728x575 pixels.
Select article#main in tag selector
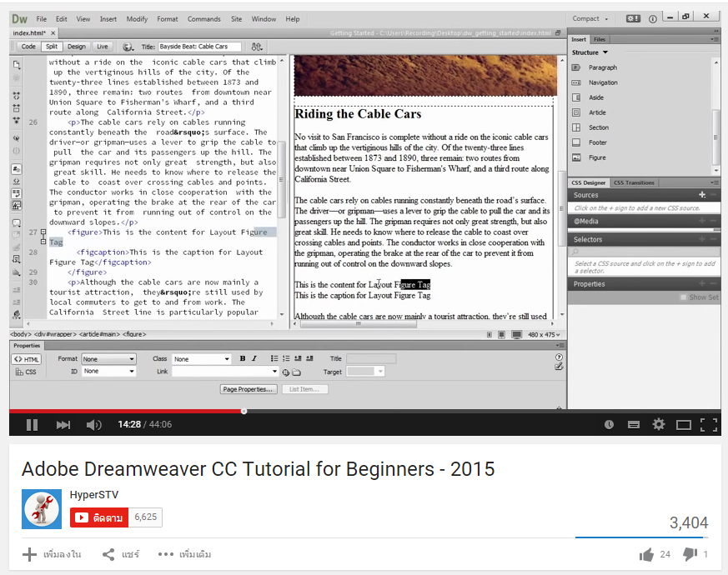coord(99,334)
